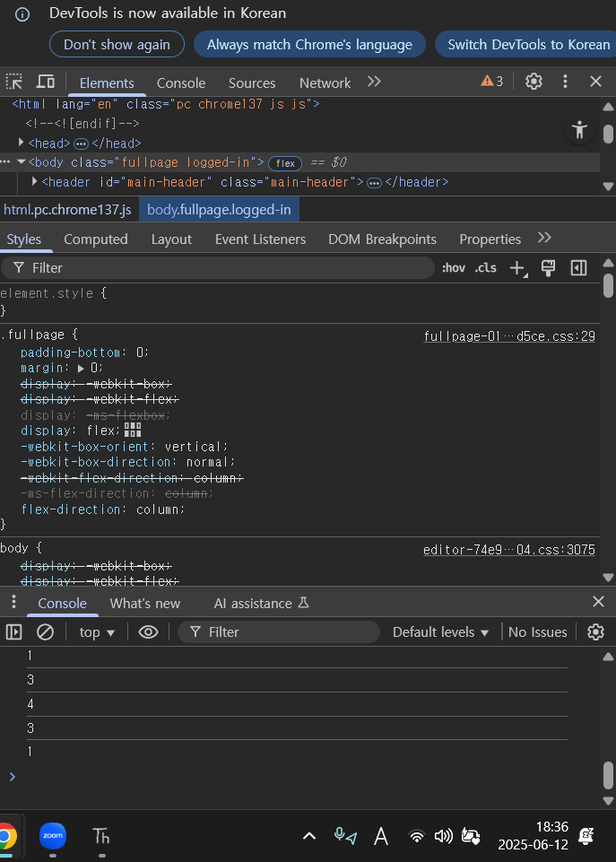Open the drawer three-dot menu
The width and height of the screenshot is (616, 862).
(x=13, y=602)
